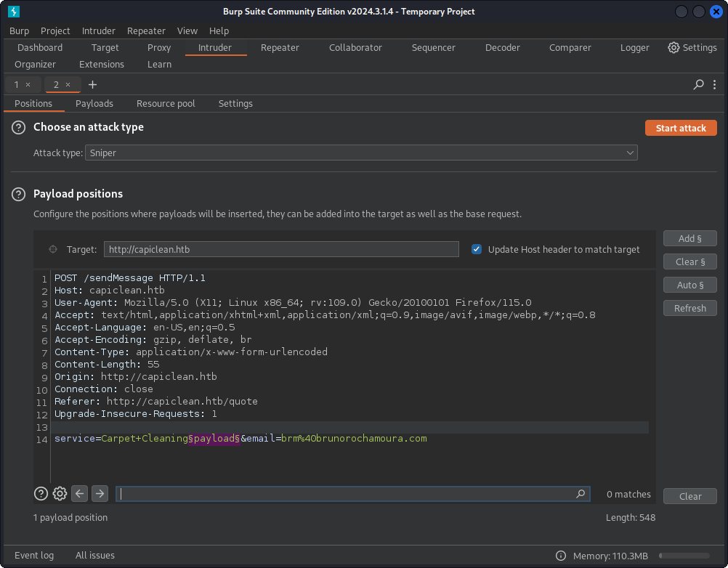Screen dimensions: 728x568
Task: Click the email value in request body
Action: (x=355, y=439)
